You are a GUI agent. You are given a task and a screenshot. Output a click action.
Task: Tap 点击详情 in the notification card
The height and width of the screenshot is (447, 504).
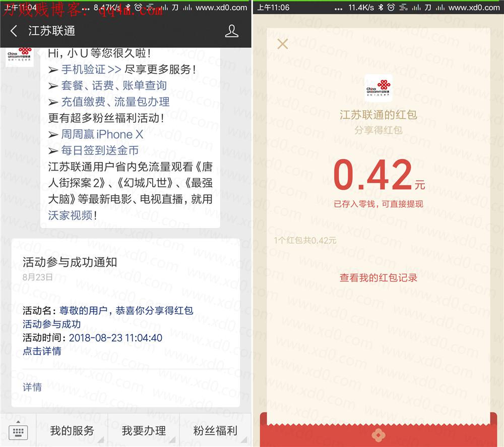[42, 351]
